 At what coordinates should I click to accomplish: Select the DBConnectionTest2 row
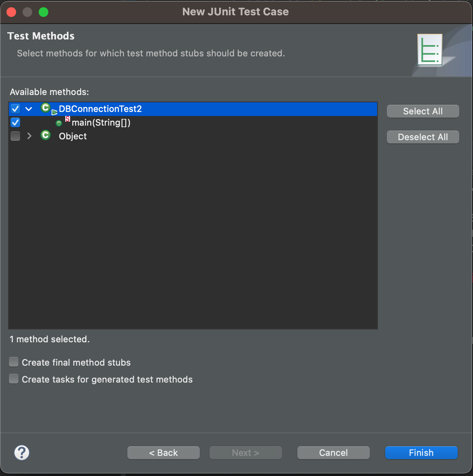coord(193,109)
